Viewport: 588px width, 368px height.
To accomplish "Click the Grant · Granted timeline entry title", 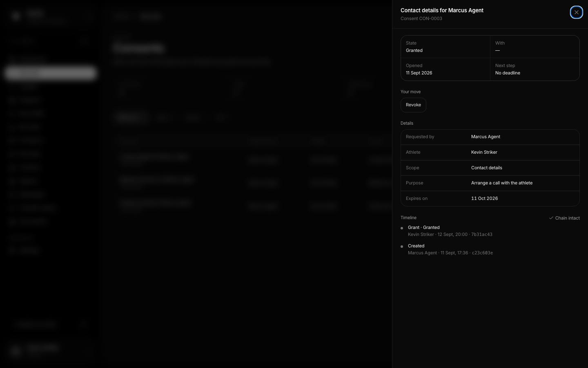I will pyautogui.click(x=423, y=228).
